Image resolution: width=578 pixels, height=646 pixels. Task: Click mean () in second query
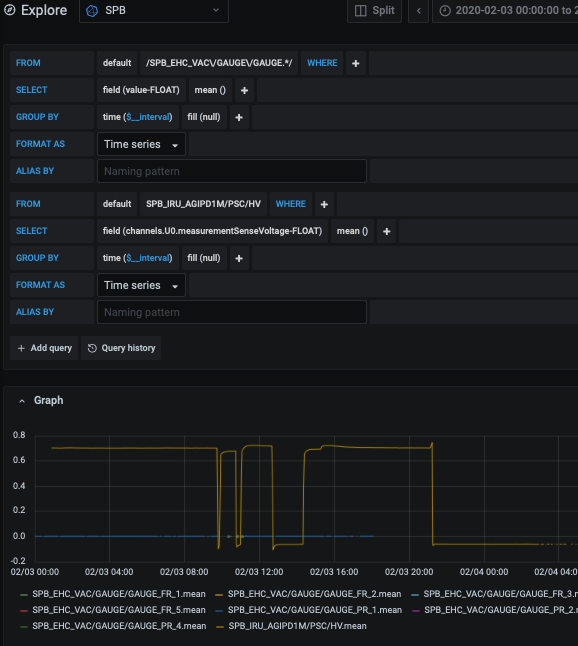pos(352,231)
